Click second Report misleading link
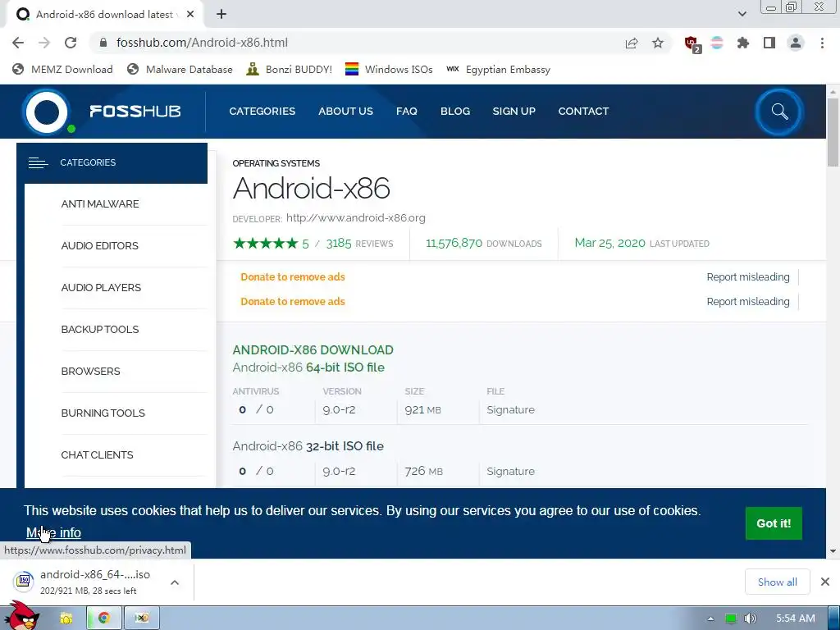The width and height of the screenshot is (840, 630). coord(748,302)
